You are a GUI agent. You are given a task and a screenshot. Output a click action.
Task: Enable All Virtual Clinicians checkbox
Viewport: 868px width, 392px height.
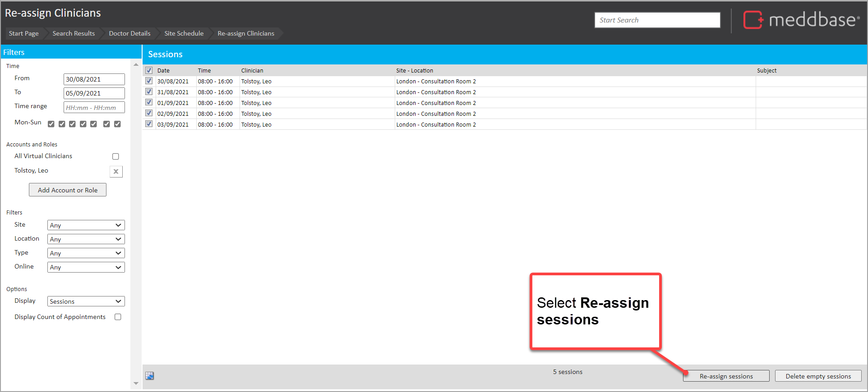coord(115,156)
